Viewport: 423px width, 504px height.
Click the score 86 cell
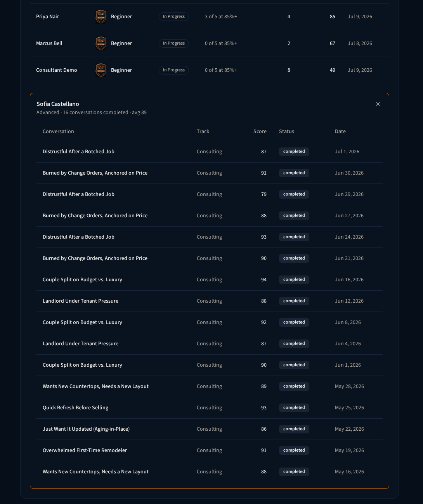(264, 429)
